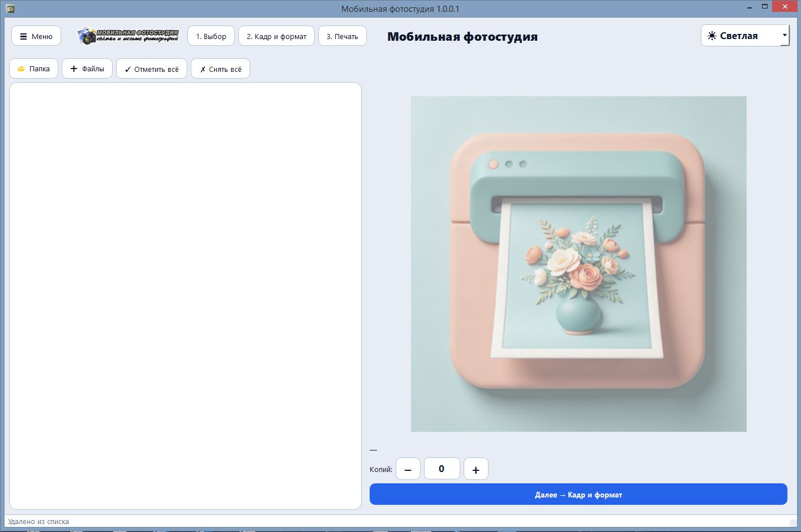This screenshot has width=801, height=532.
Task: Switch to step 2. Кадр и формат
Action: [276, 36]
